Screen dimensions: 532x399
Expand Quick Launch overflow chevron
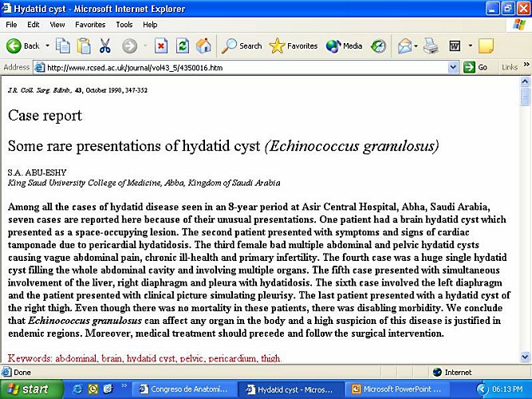(124, 385)
